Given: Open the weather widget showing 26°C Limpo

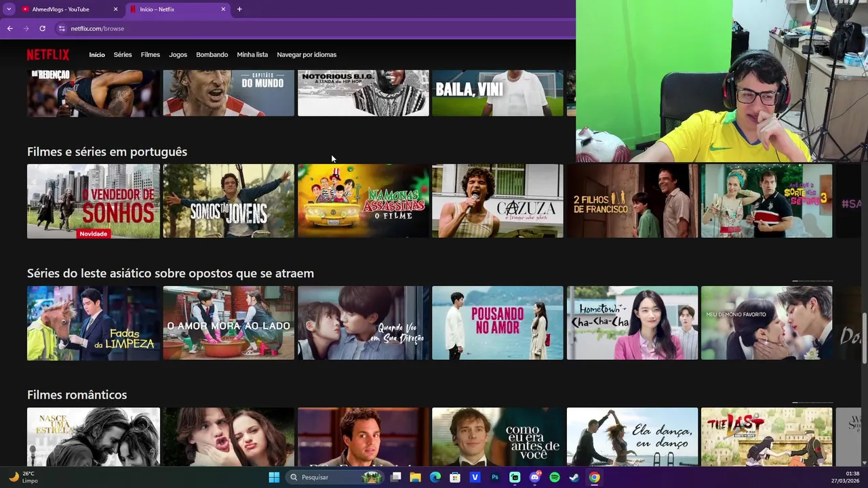Looking at the screenshot, I should (24, 477).
